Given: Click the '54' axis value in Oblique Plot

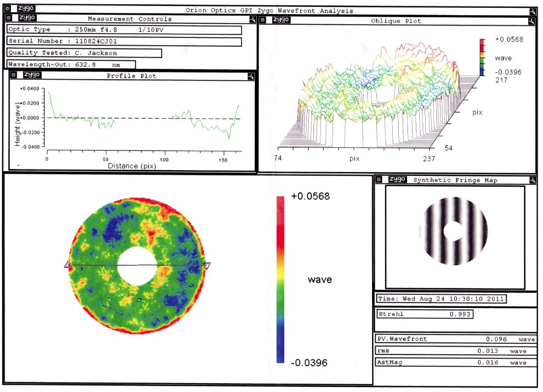Looking at the screenshot, I should point(448,148).
